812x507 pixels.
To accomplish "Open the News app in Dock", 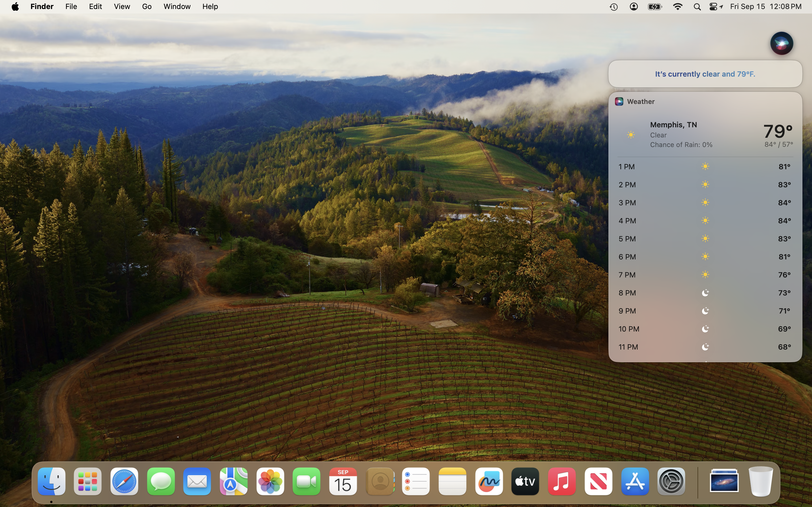I will coord(598,482).
